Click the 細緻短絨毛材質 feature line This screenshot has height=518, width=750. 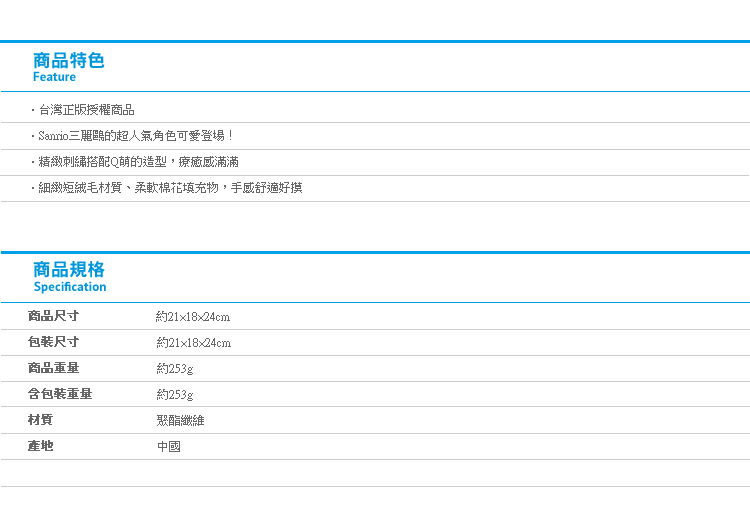pos(166,187)
